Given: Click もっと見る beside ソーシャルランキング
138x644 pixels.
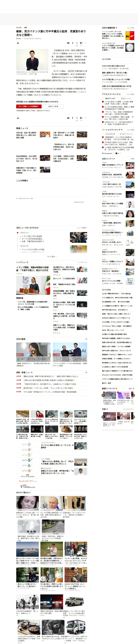Looking at the screenshot, I should [x=131, y=130].
